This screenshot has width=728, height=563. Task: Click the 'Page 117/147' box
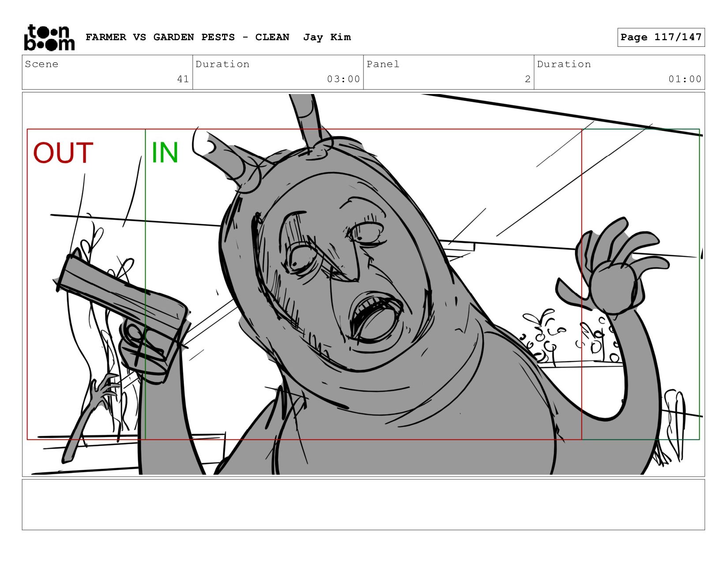click(661, 37)
